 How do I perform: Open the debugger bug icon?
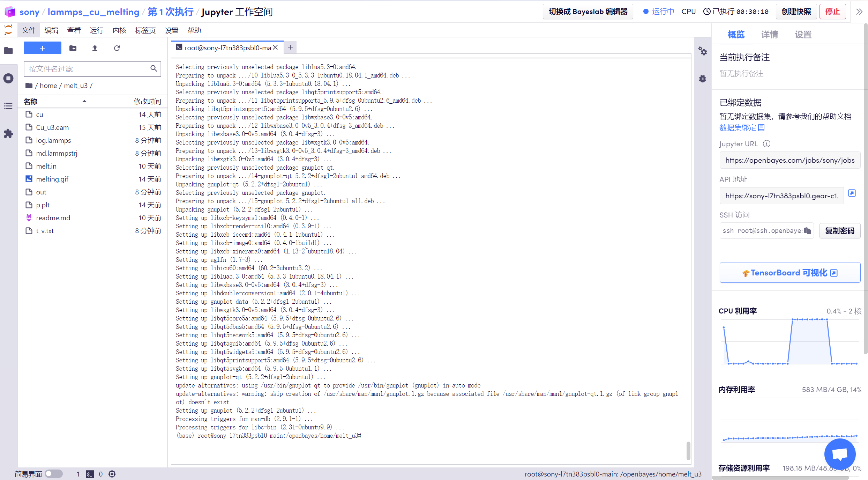click(x=703, y=79)
